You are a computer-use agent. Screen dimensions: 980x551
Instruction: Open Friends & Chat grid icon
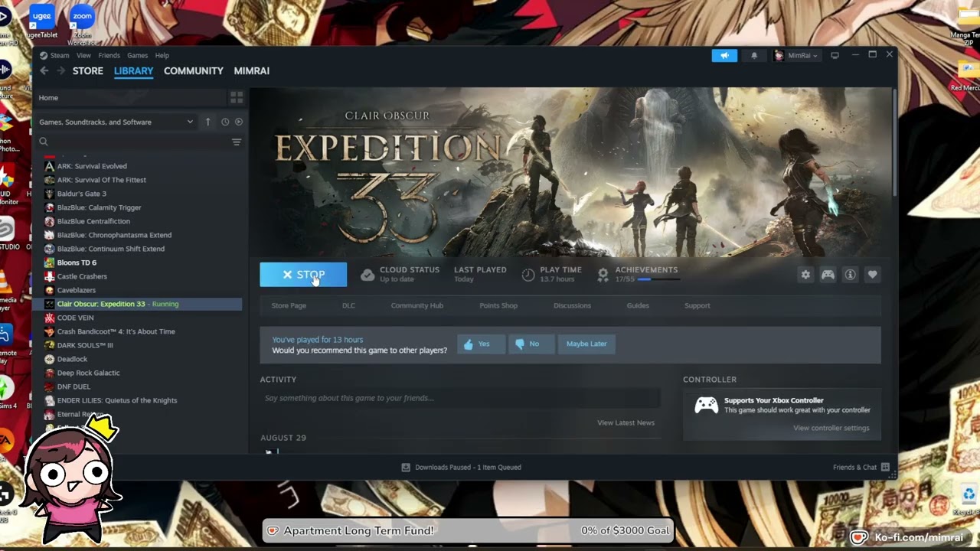point(885,467)
